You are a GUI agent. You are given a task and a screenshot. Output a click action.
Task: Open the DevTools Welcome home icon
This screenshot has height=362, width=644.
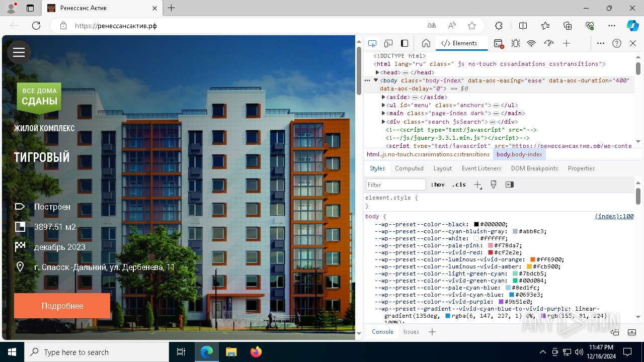[426, 43]
